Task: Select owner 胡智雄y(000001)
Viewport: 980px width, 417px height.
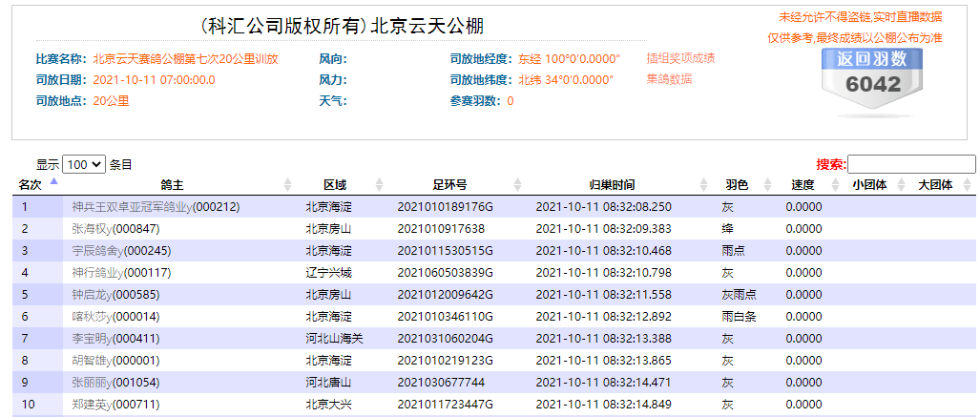Action: click(x=115, y=361)
